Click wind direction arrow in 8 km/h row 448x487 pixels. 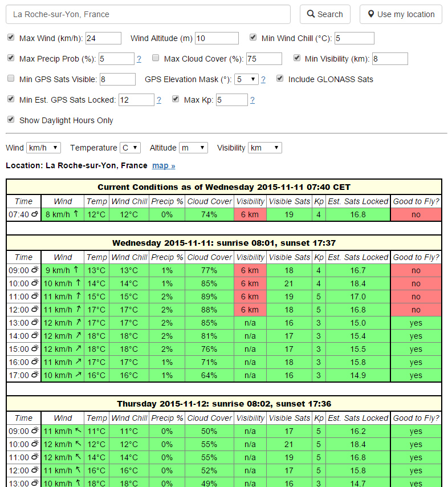76,214
